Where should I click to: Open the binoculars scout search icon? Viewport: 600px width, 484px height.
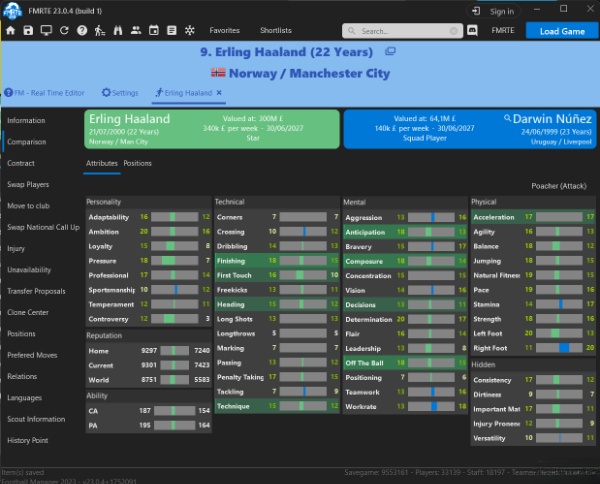(x=118, y=30)
